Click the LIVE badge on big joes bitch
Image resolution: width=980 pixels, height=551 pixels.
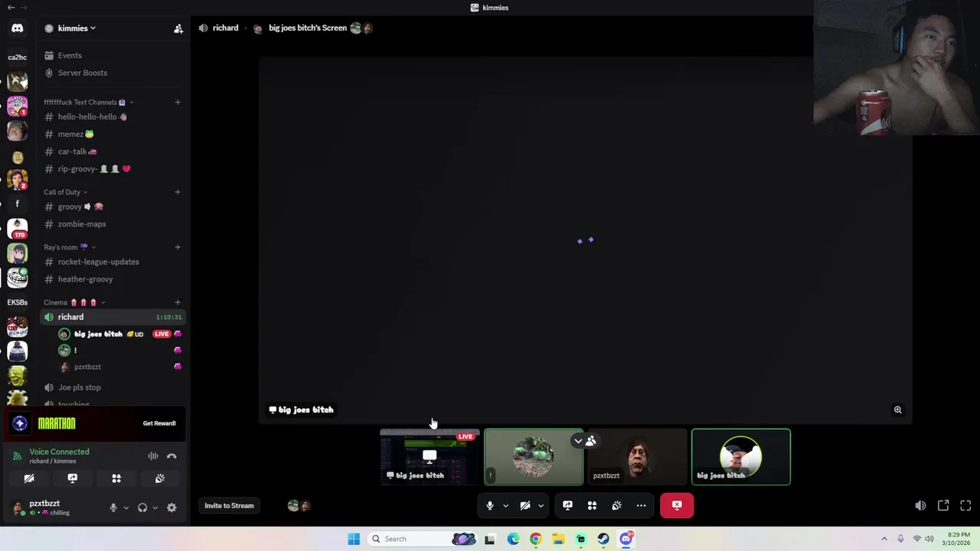161,334
